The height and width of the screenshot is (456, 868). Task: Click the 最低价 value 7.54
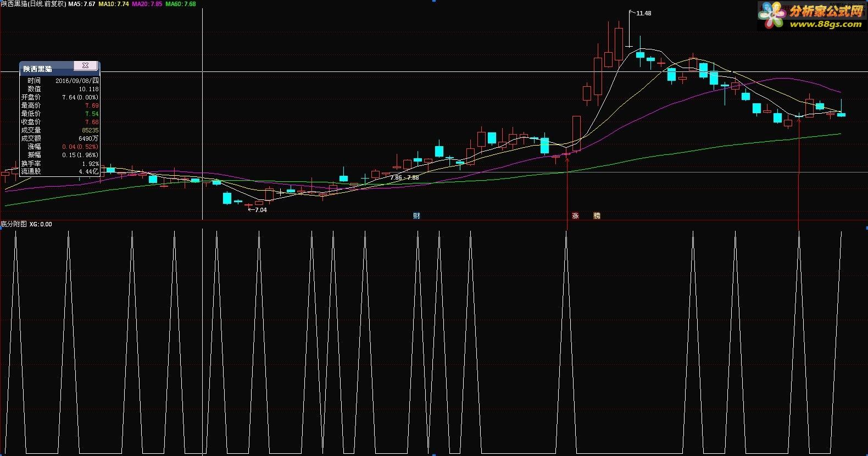[92, 114]
